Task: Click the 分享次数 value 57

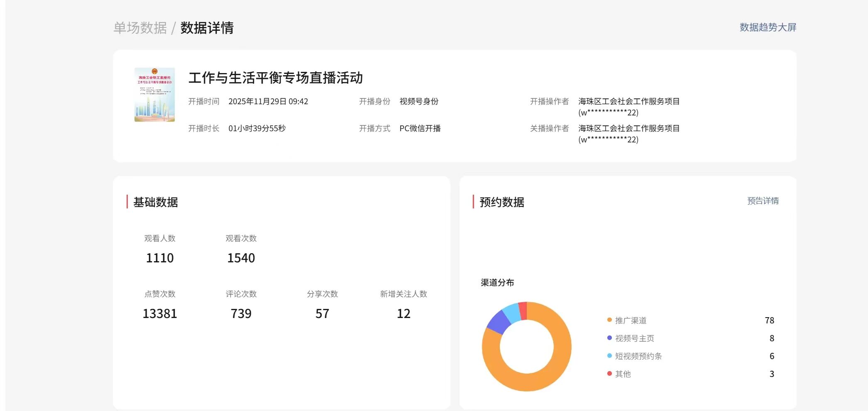Action: tap(322, 314)
